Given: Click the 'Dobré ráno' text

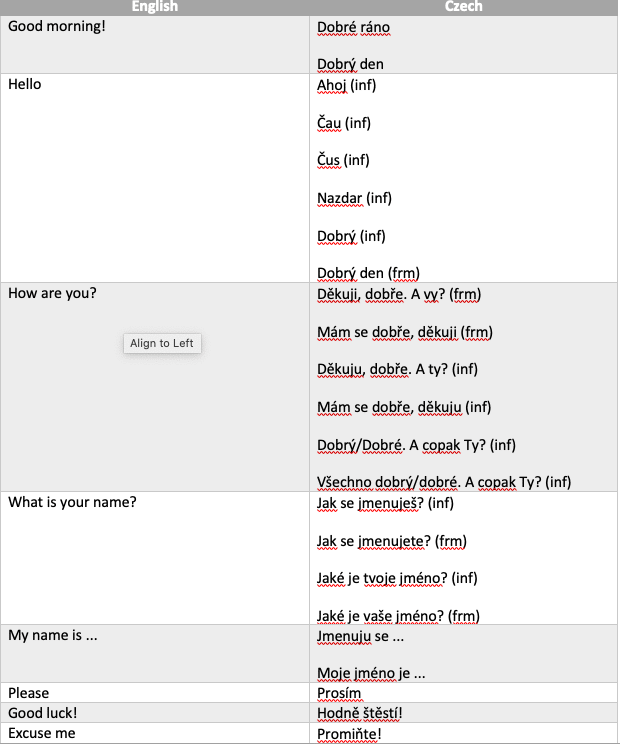Looking at the screenshot, I should pos(353,28).
